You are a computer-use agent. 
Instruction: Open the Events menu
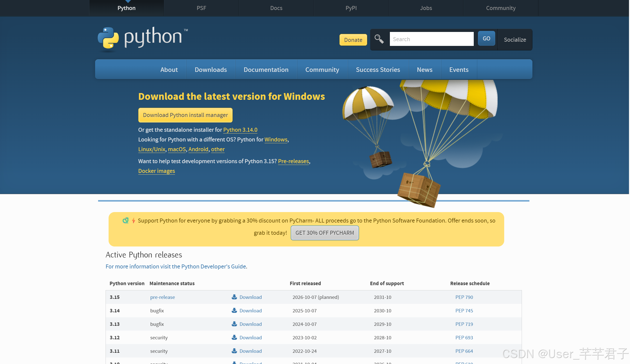(x=459, y=70)
